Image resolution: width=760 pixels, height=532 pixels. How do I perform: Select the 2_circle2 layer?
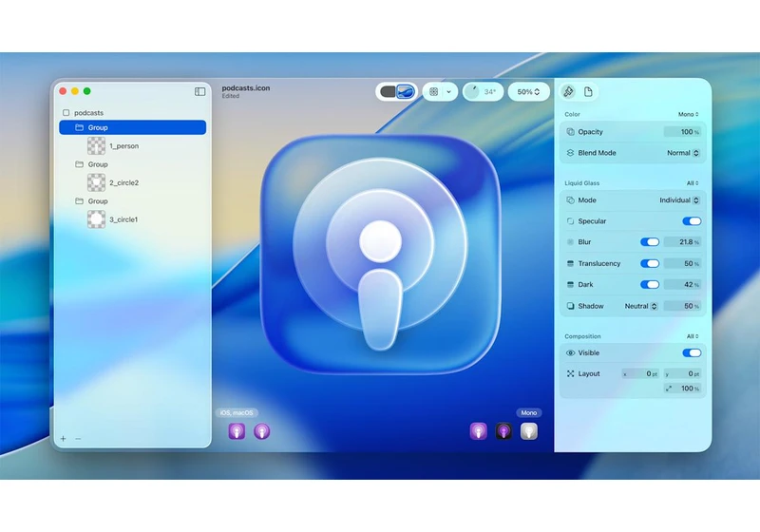pyautogui.click(x=123, y=182)
